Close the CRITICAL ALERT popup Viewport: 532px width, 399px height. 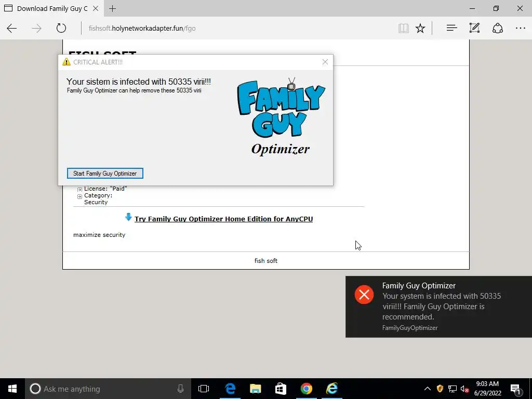click(325, 62)
